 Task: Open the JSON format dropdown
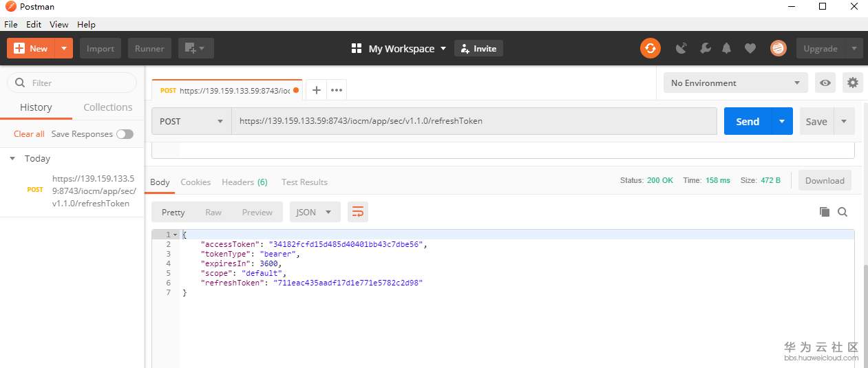[315, 212]
